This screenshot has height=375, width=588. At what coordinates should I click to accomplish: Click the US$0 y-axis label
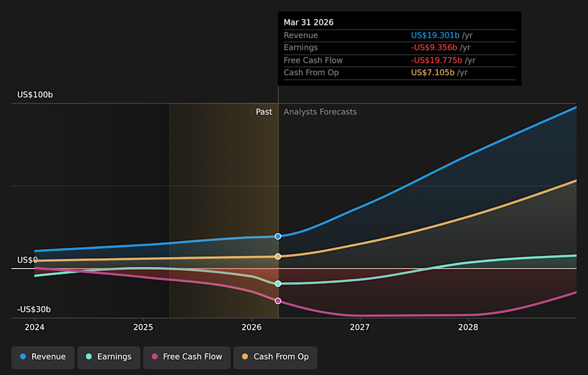[28, 260]
